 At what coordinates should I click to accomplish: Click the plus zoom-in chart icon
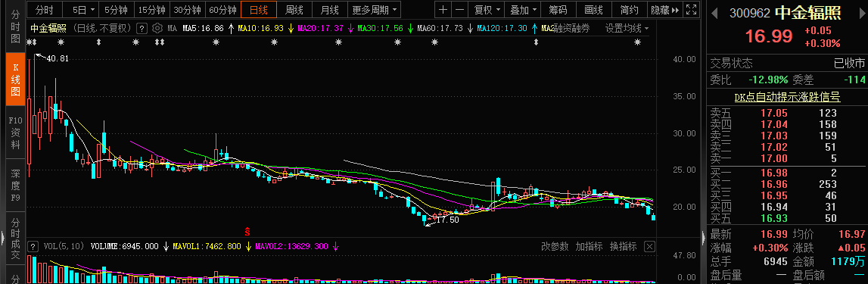[443, 10]
